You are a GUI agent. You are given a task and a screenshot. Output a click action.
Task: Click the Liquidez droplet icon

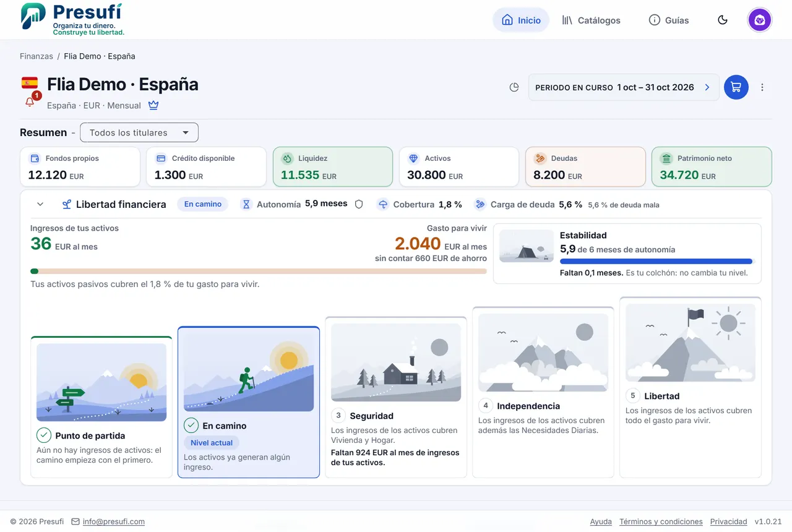pos(287,158)
